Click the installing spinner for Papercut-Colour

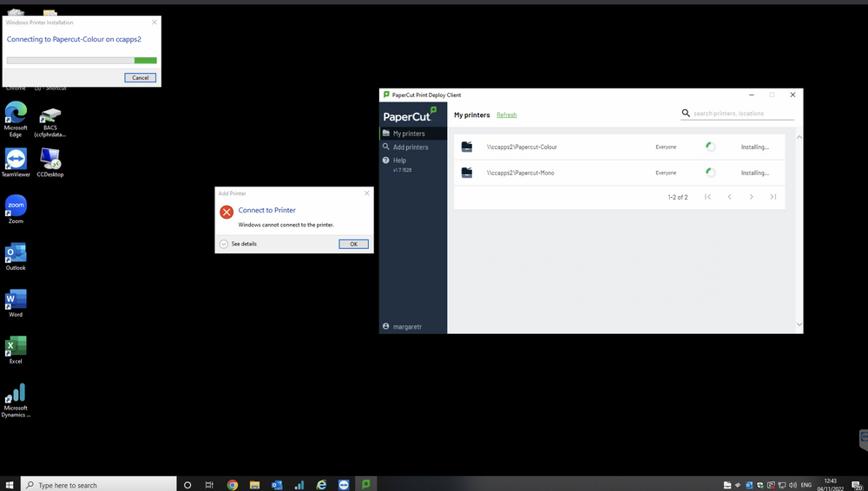click(x=711, y=147)
